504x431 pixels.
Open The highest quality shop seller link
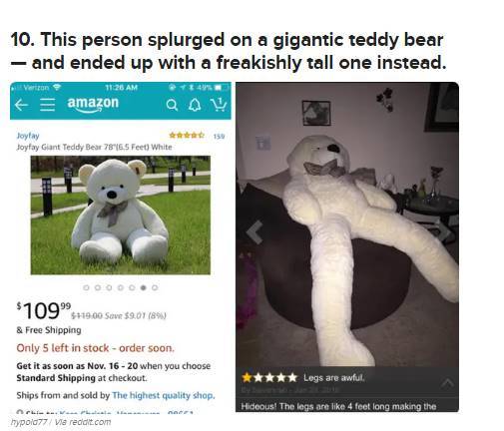(x=164, y=395)
